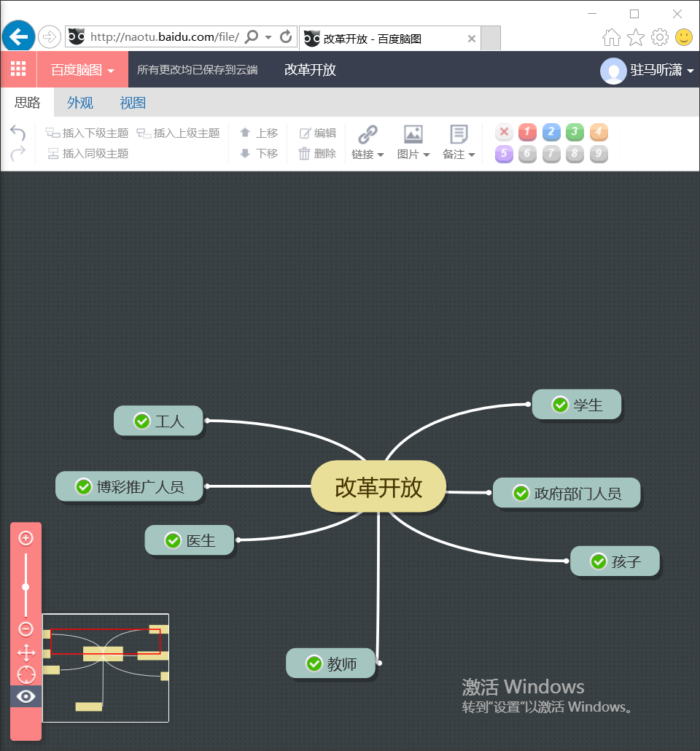Click the pan hand-move icon
The width and height of the screenshot is (700, 751).
[x=26, y=653]
